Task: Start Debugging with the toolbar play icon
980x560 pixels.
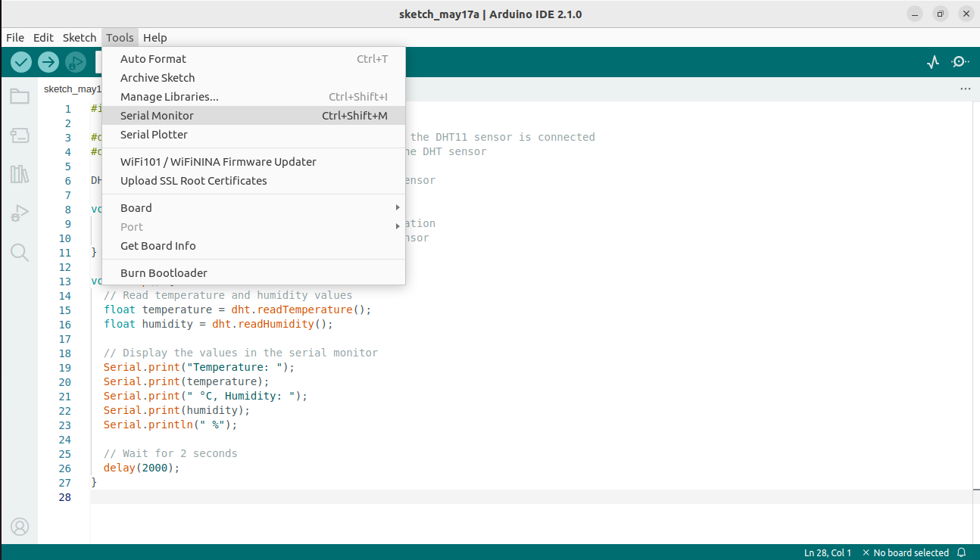Action: [76, 62]
